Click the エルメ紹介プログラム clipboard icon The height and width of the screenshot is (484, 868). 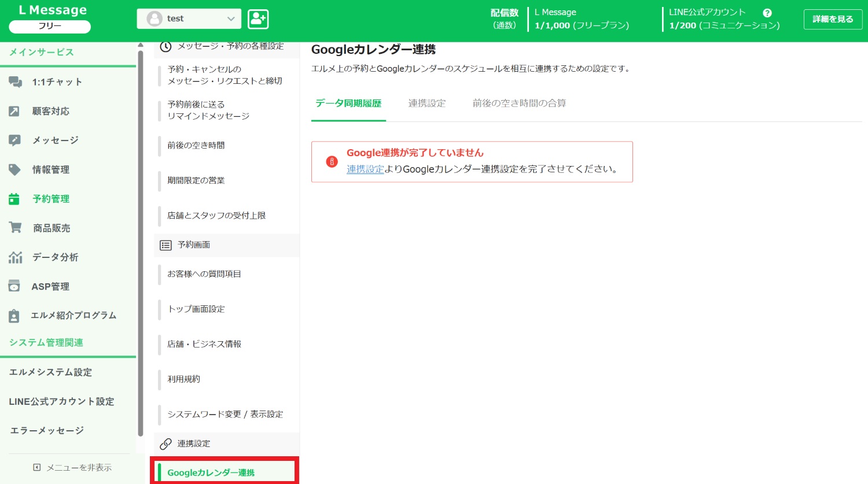[14, 316]
